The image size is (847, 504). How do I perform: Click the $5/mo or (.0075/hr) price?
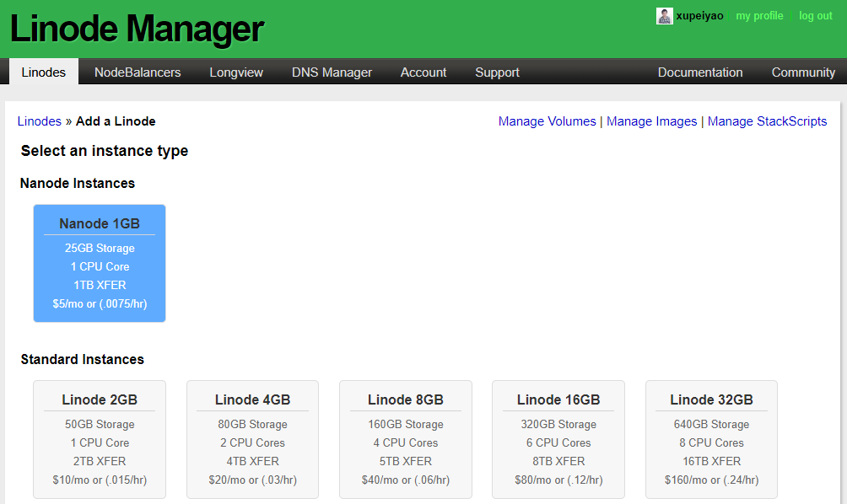[100, 303]
